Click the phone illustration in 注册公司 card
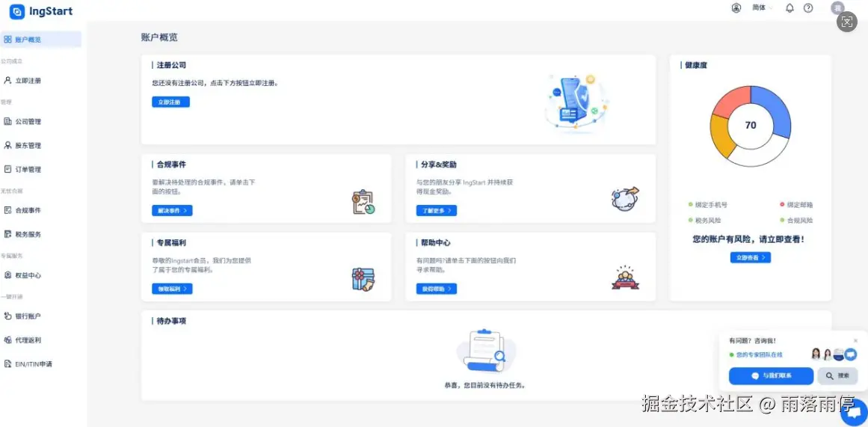This screenshot has height=427, width=868. [x=576, y=103]
